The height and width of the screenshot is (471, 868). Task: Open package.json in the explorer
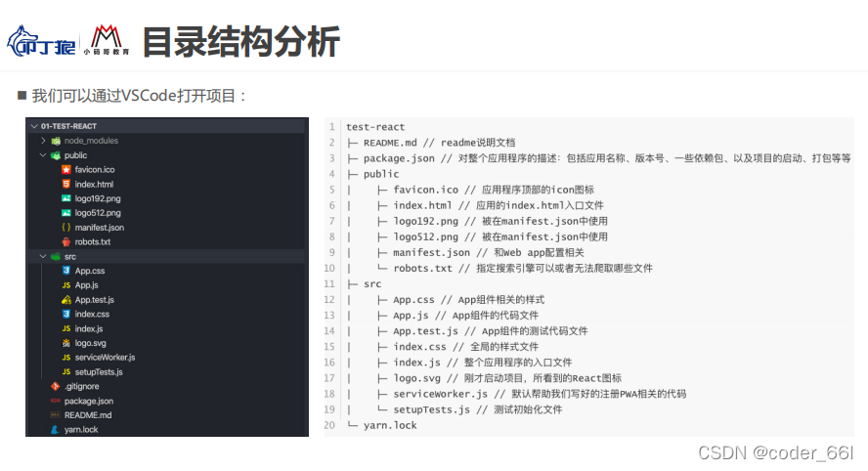89,402
